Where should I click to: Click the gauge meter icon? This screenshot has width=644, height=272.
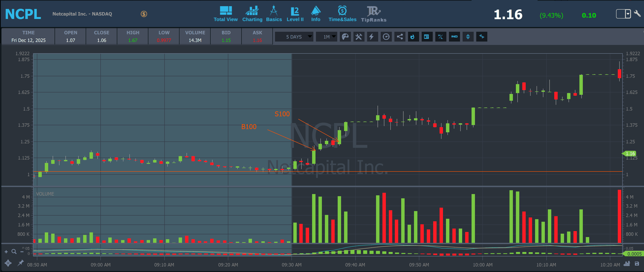click(x=386, y=37)
